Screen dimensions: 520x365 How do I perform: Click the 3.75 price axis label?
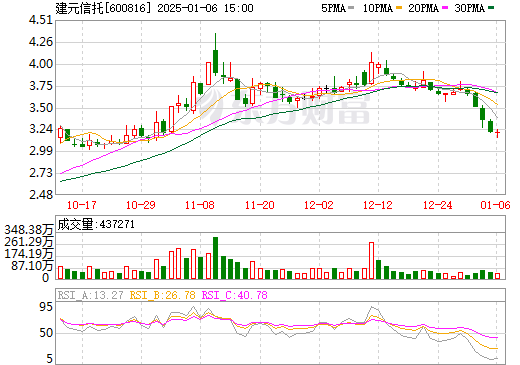pyautogui.click(x=41, y=86)
